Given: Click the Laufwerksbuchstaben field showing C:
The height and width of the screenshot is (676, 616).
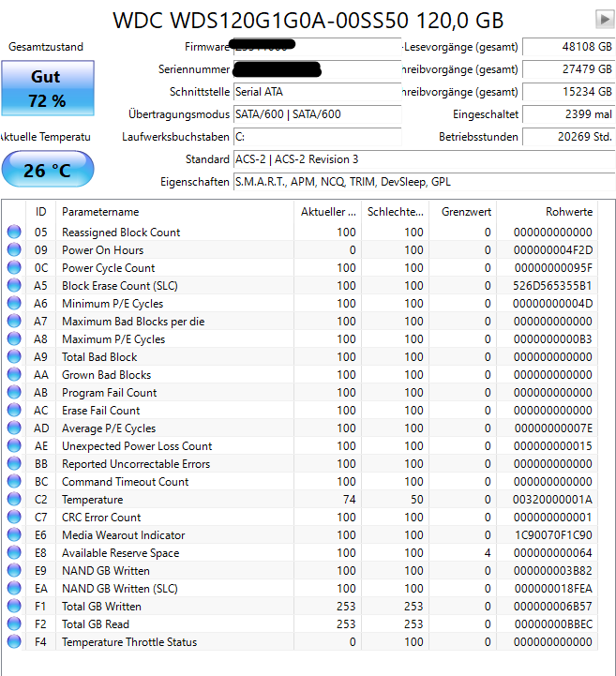Looking at the screenshot, I should click(317, 137).
